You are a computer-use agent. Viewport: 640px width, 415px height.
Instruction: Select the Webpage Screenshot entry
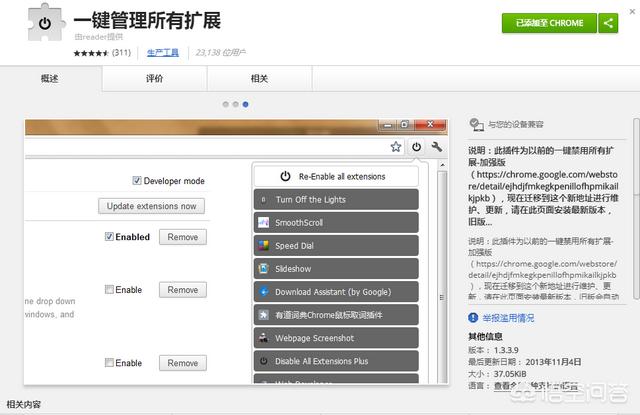[x=336, y=337]
